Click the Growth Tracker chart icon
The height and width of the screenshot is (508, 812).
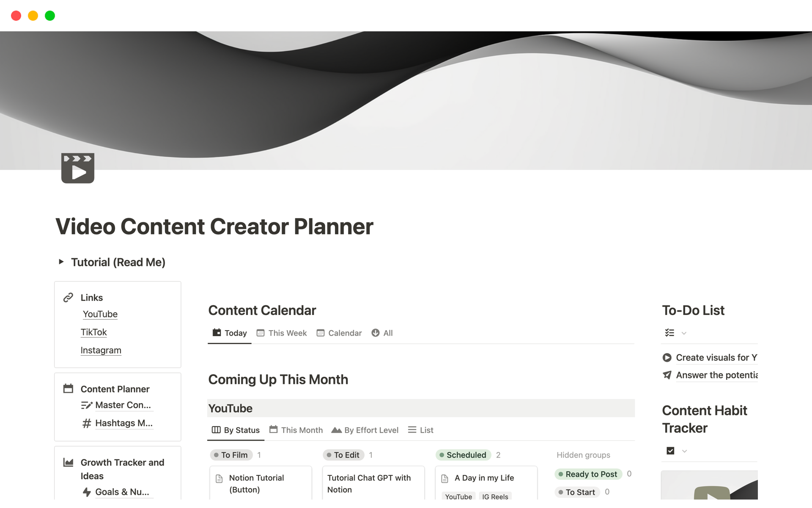click(68, 462)
